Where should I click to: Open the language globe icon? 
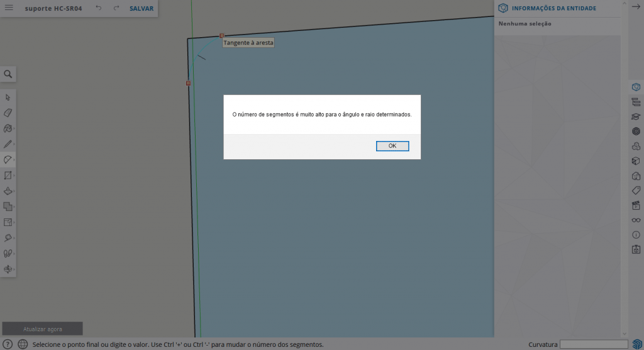[23, 344]
